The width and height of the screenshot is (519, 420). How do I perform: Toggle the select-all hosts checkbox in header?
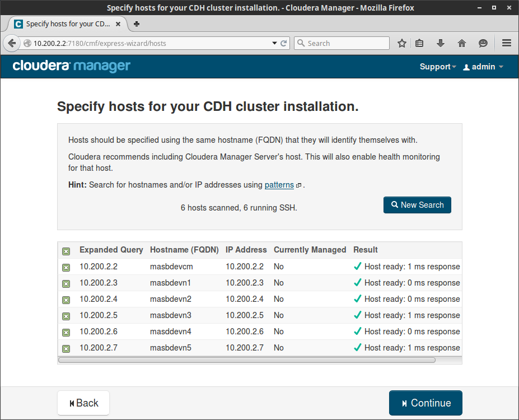point(66,251)
